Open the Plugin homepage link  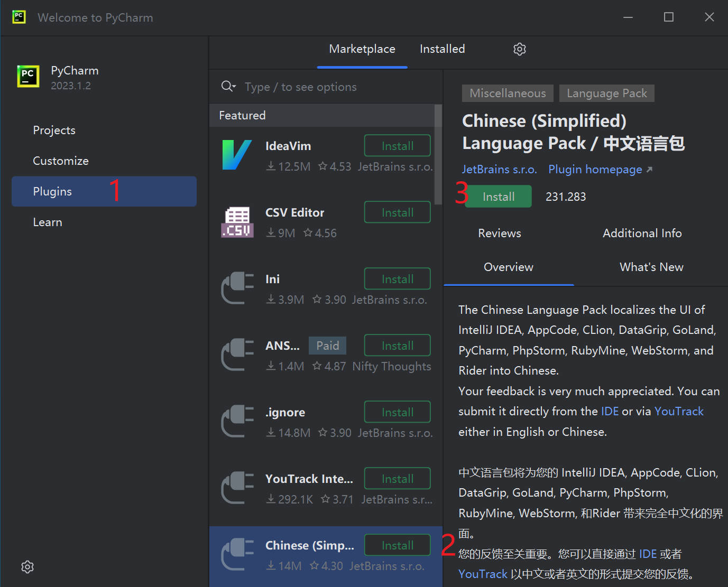point(600,169)
